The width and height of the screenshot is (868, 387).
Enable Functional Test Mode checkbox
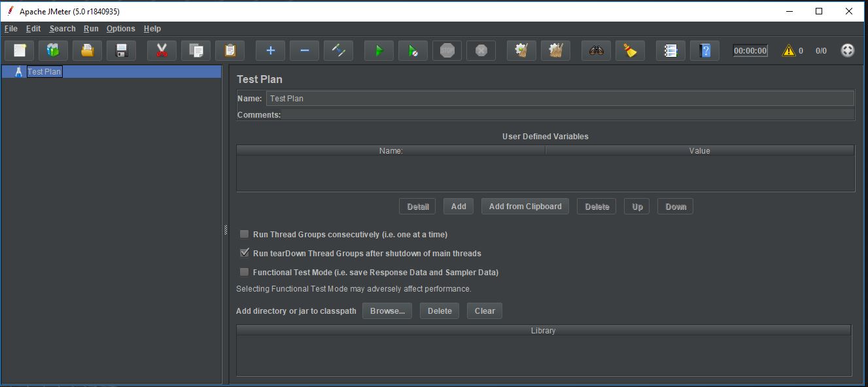[244, 272]
